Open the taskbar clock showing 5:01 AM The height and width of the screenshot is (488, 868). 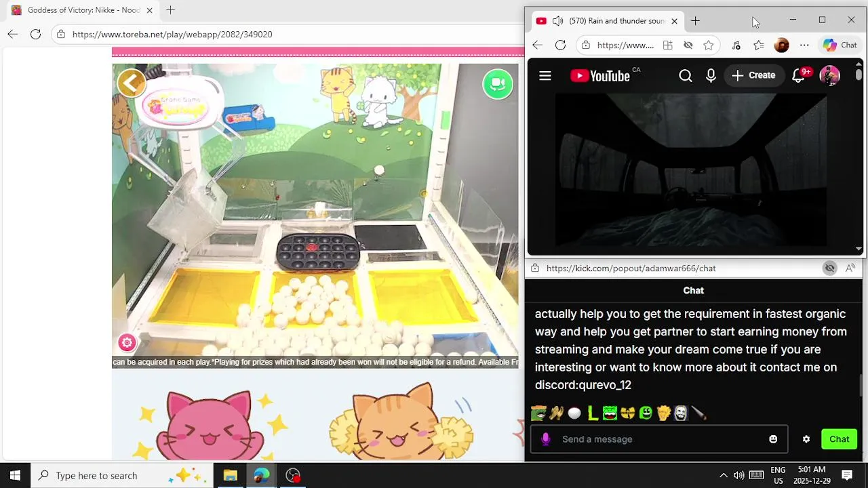[812, 475]
